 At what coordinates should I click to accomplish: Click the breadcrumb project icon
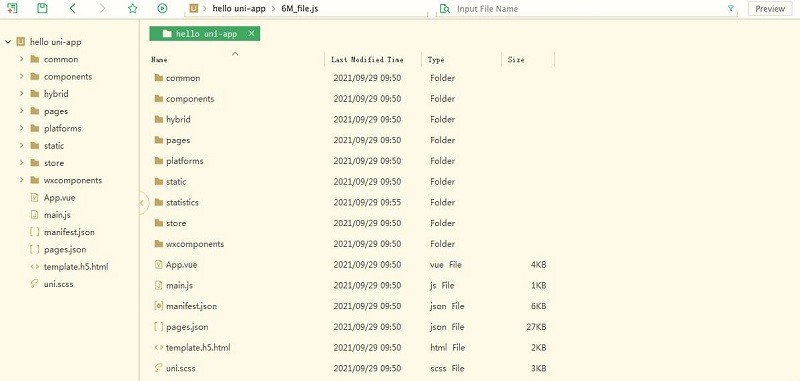point(193,8)
